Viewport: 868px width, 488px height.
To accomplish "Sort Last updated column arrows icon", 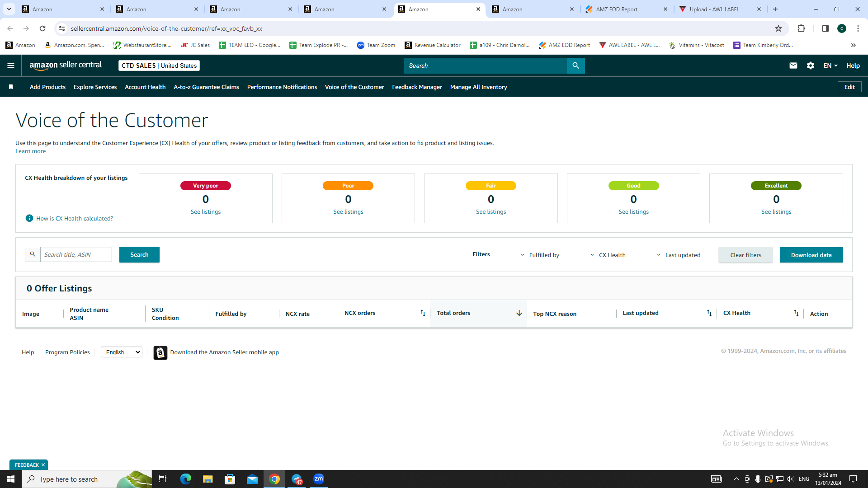I will coord(709,313).
